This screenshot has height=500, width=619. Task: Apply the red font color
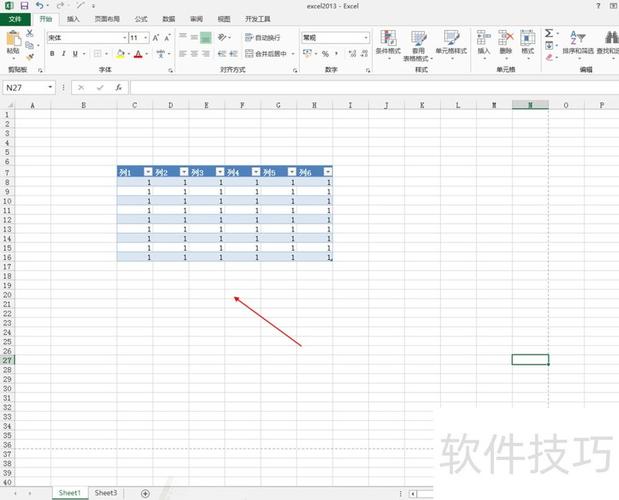(x=138, y=54)
